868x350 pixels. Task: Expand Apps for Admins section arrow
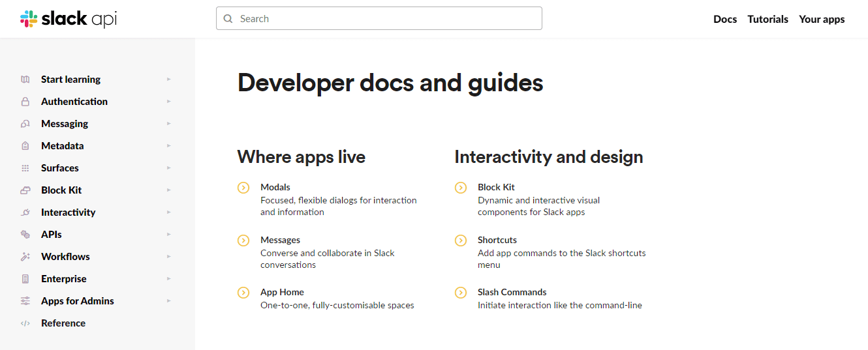169,301
